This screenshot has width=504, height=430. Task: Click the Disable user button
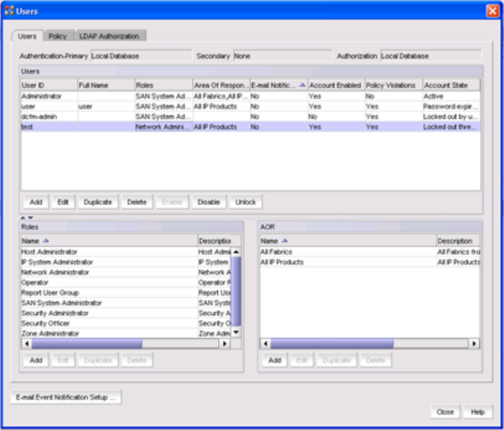tap(209, 202)
